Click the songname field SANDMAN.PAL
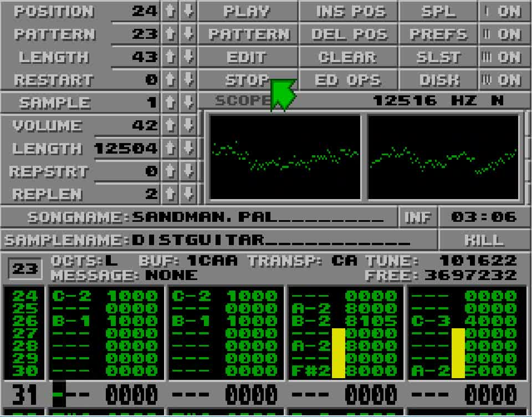 pyautogui.click(x=258, y=217)
